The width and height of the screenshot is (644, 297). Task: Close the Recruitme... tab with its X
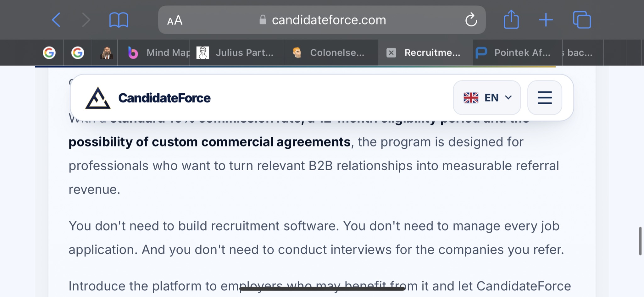click(391, 52)
